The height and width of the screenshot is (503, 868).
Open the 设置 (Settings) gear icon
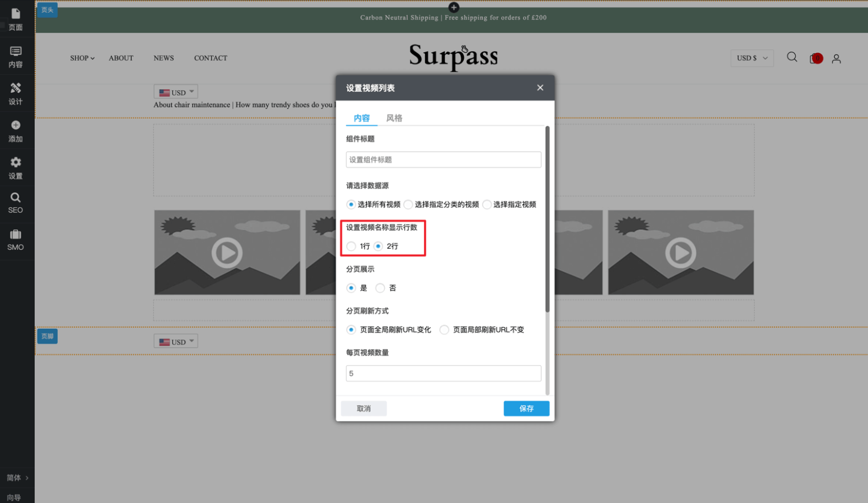pos(16,167)
